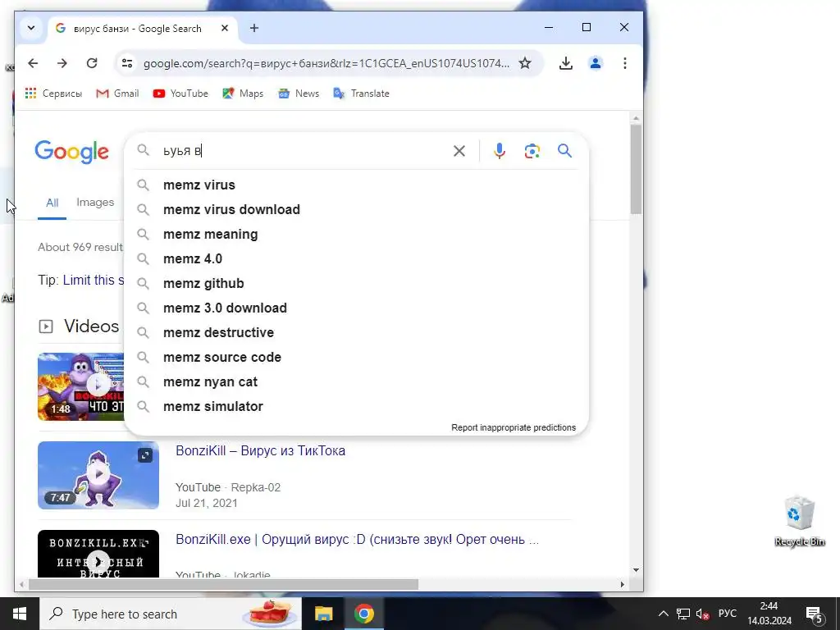Select suggestion "memz nyan cat"
The image size is (840, 630).
pyautogui.click(x=356, y=382)
